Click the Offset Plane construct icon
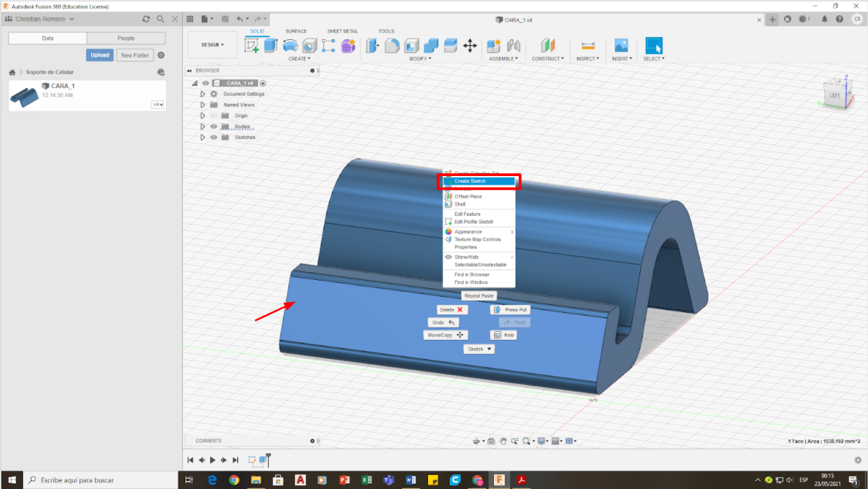This screenshot has height=489, width=868. [x=548, y=45]
